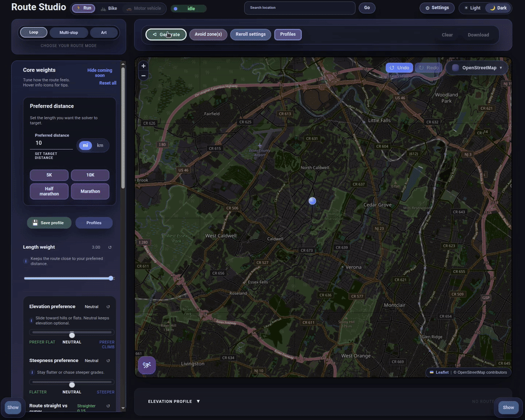
Task: Switch to Dark theme
Action: pyautogui.click(x=498, y=8)
